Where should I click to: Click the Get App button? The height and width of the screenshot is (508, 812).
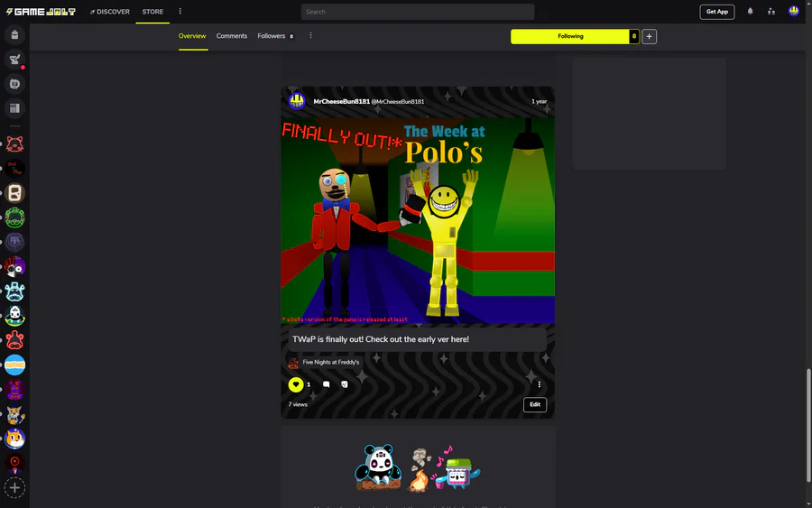click(716, 12)
